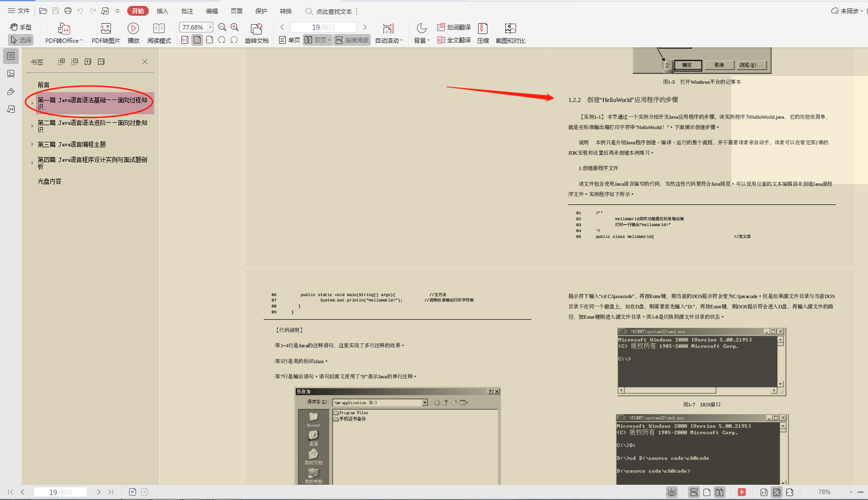Open the 背景 background dropdown
Viewport: 868px width, 500px height.
pyautogui.click(x=422, y=33)
